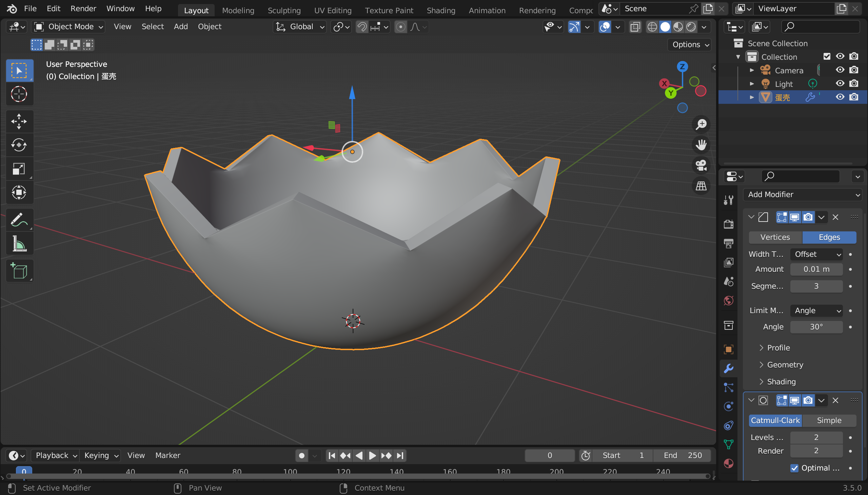868x495 pixels.
Task: Open the Object properties tab
Action: point(728,349)
